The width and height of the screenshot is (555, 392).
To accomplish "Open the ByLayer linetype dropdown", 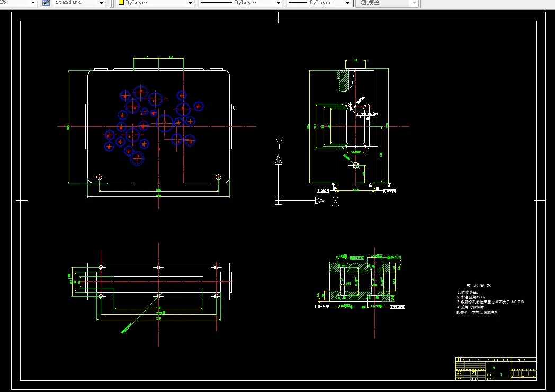I will tap(240, 3).
